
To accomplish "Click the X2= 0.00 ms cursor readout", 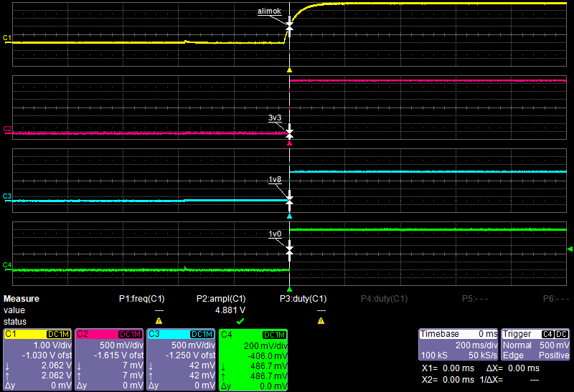I will click(448, 380).
